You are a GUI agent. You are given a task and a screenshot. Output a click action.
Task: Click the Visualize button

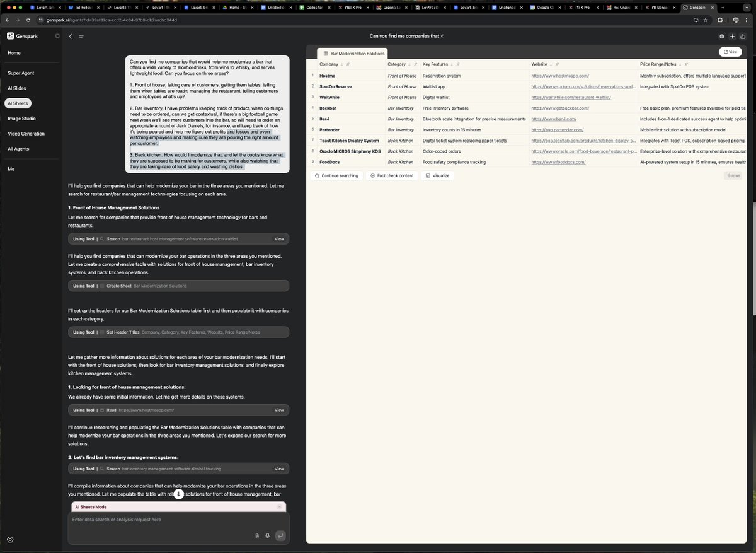pyautogui.click(x=437, y=175)
